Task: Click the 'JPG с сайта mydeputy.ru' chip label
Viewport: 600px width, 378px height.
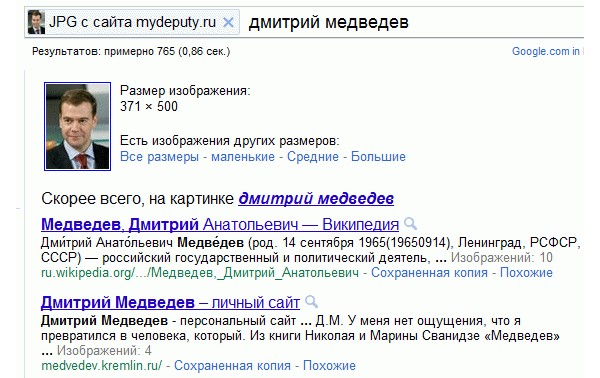Action: 132,22
